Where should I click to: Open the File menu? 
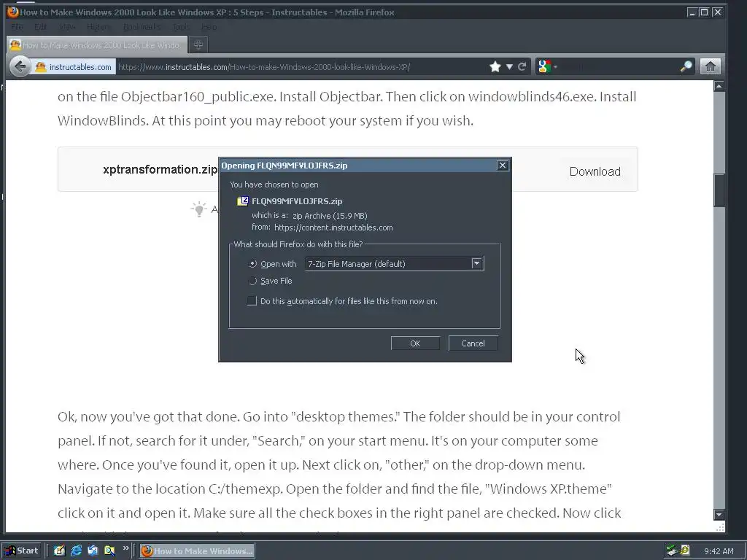(18, 27)
